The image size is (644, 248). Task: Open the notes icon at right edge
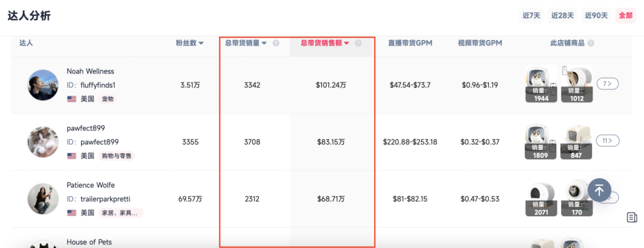[x=632, y=218]
